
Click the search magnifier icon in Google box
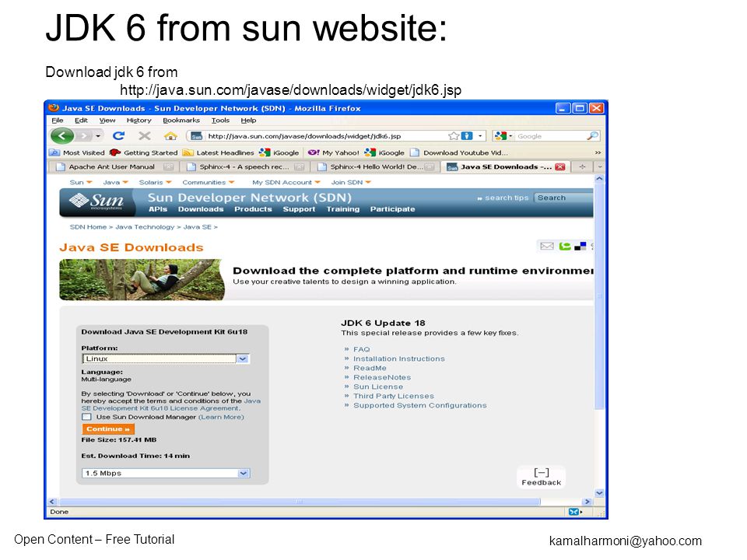pos(592,136)
